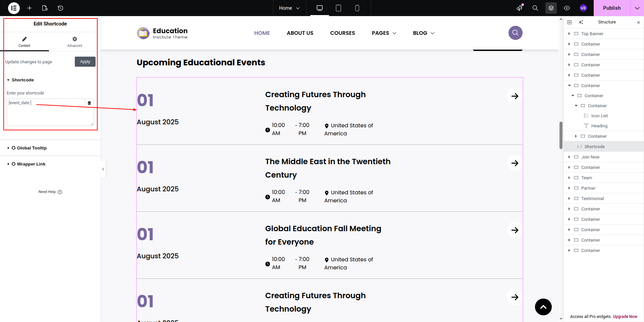Expand the Wrapper Link section
The height and width of the screenshot is (322, 644).
(x=31, y=164)
